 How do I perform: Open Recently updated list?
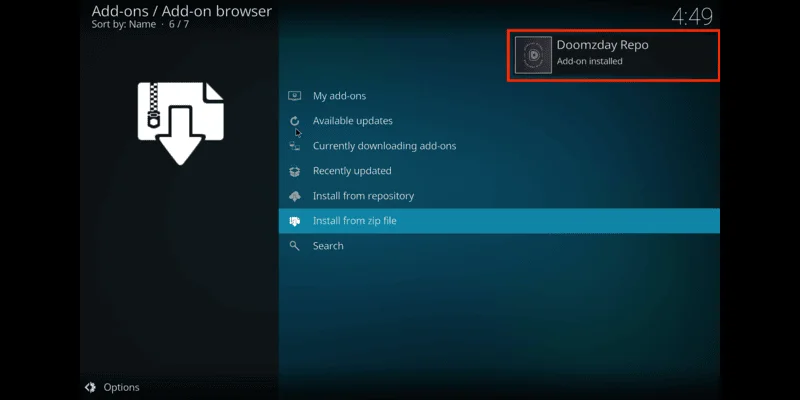click(x=499, y=171)
